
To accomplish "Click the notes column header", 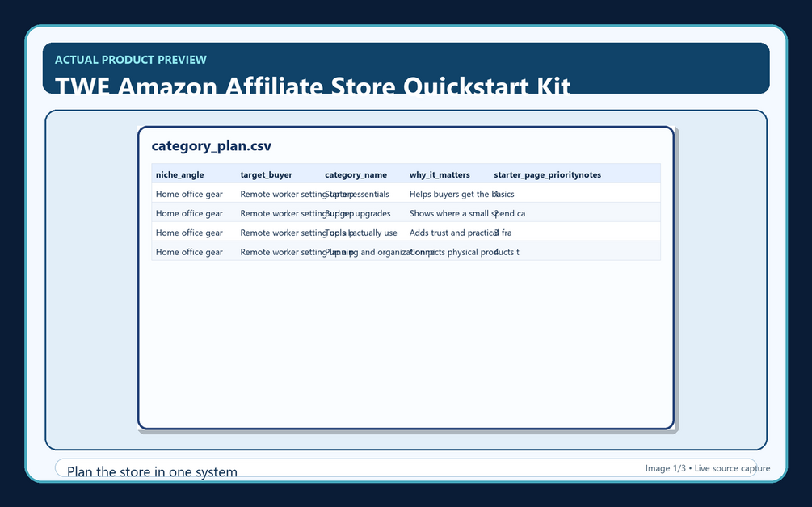I will pyautogui.click(x=590, y=175).
